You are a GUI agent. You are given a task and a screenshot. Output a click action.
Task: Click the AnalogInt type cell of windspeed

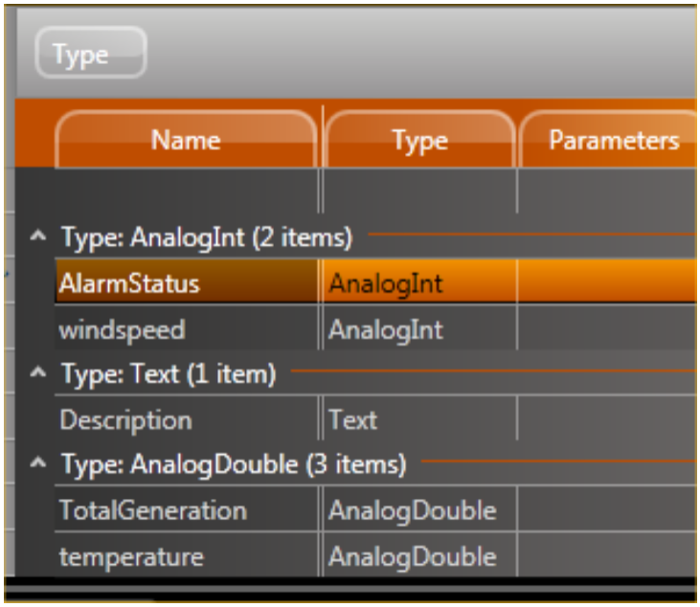[x=386, y=329]
